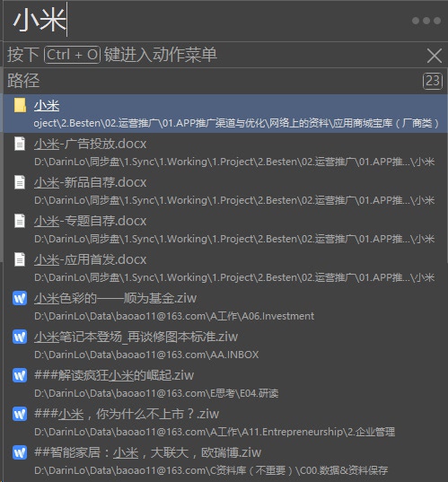Click WizNote icon of 小米笔记本登场 note
Screen dimensions: 448x482
click(20, 337)
